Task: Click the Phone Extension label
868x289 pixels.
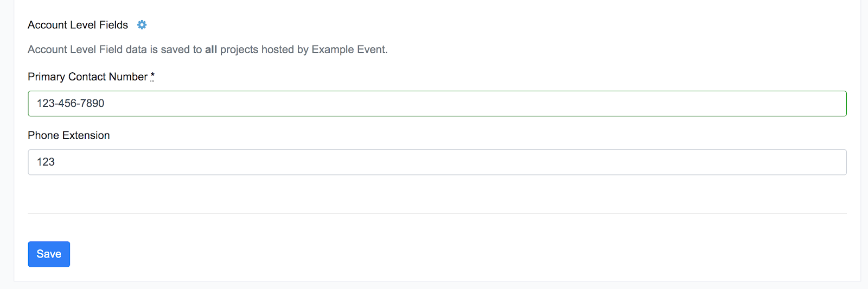Action: 69,135
